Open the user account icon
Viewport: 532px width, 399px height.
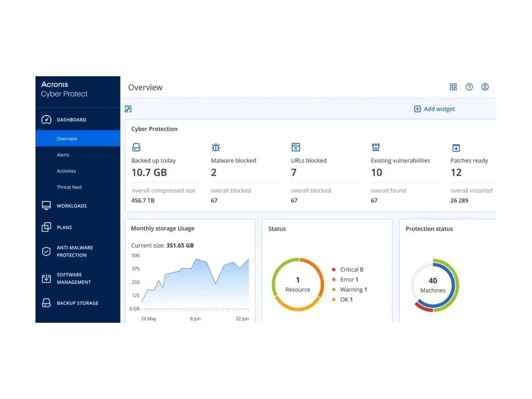click(485, 87)
